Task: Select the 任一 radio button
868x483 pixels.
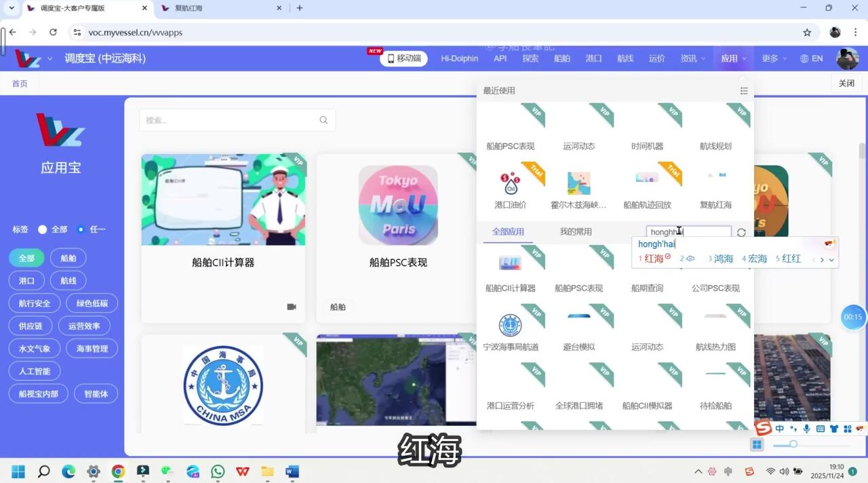Action: tap(81, 229)
